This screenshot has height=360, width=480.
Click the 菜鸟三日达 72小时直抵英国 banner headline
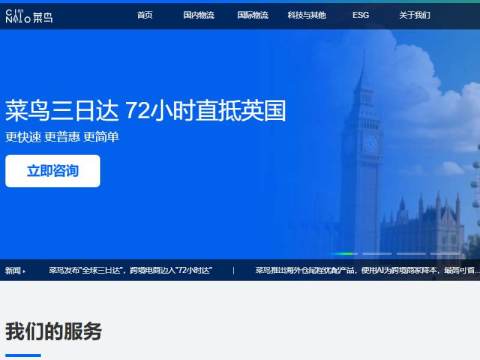pos(146,111)
